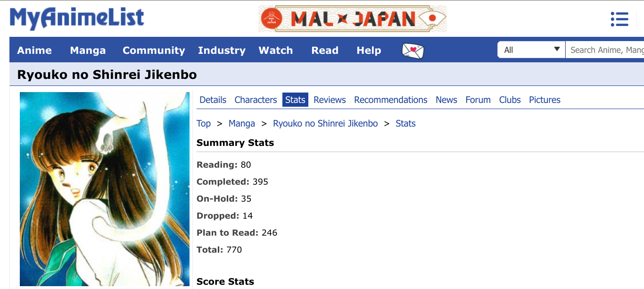Open the Read menu
Viewport: 644px width, 289px height.
pyautogui.click(x=325, y=50)
